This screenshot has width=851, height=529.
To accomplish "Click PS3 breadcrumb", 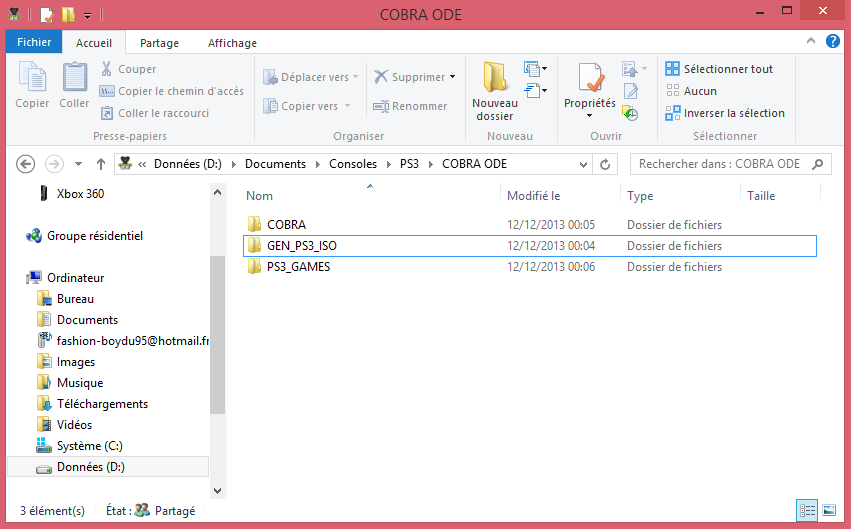I will click(x=409, y=164).
